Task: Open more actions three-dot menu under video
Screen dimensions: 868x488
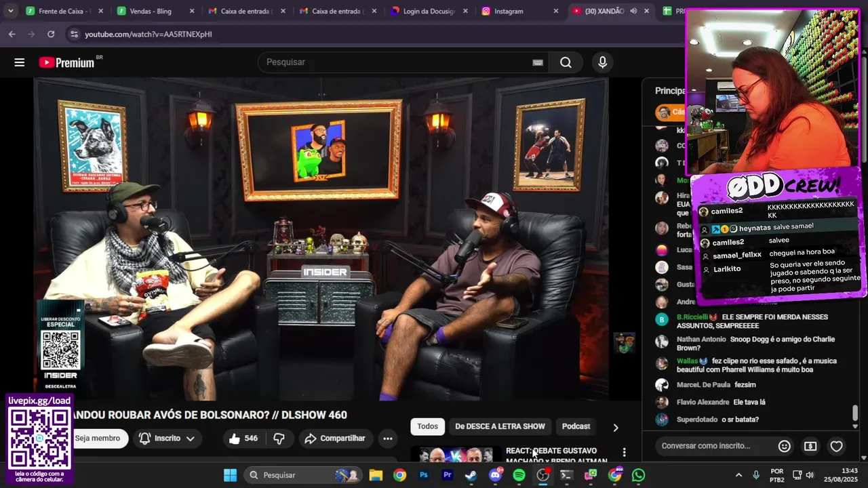Action: [x=387, y=439]
